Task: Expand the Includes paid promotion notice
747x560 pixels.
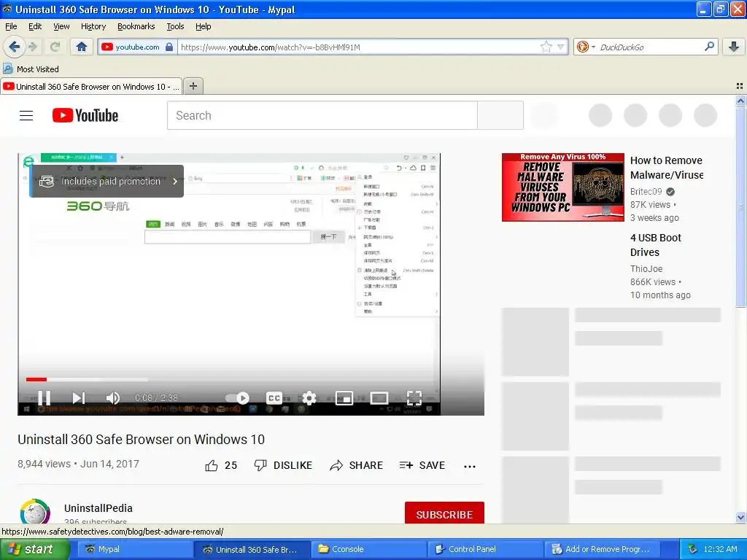Action: [x=107, y=181]
